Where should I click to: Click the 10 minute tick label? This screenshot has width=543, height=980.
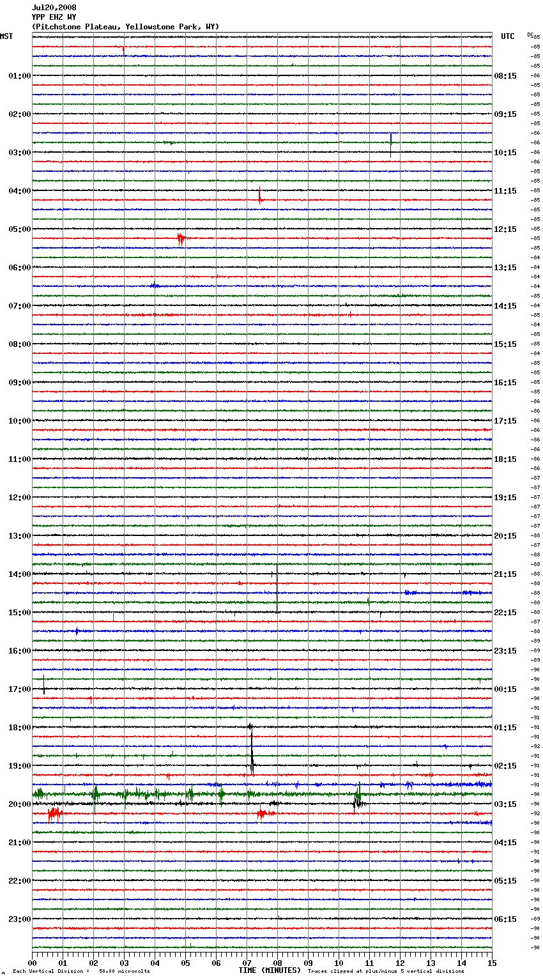[339, 963]
